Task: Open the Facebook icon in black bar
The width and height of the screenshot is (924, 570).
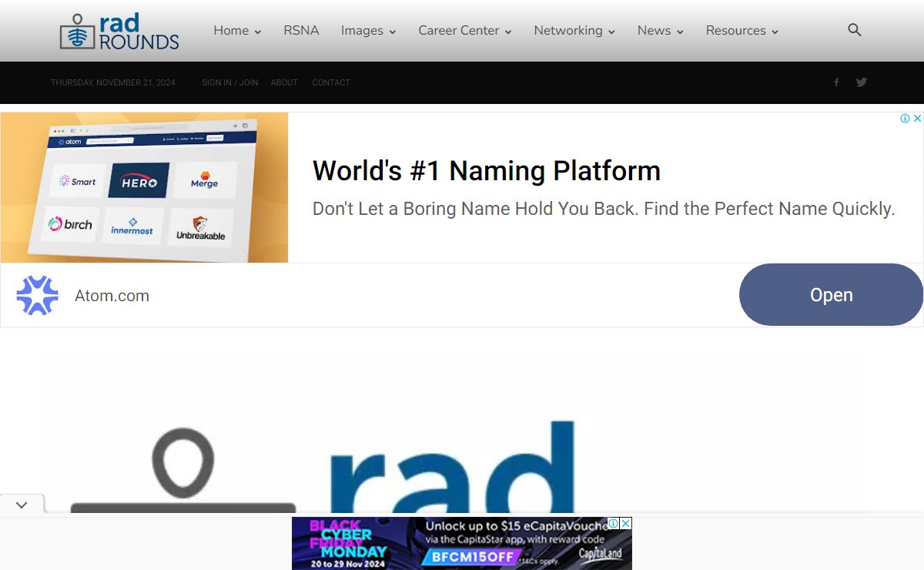Action: pos(836,82)
